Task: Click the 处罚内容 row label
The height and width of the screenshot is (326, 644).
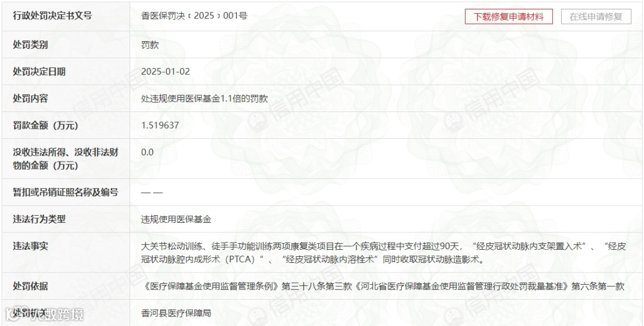Action: pyautogui.click(x=30, y=98)
